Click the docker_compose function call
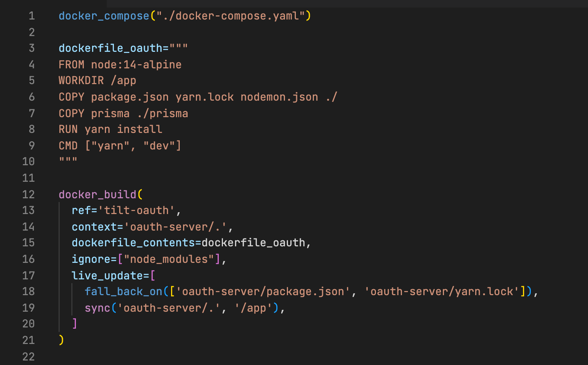 point(104,16)
